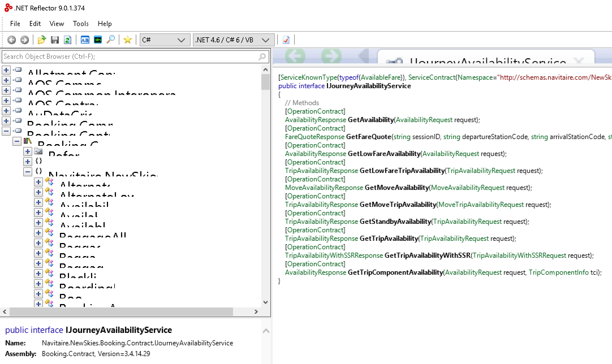This screenshot has height=364, width=612.
Task: Follow the MoveTripAvailabilityRequest type link
Action: (481, 205)
